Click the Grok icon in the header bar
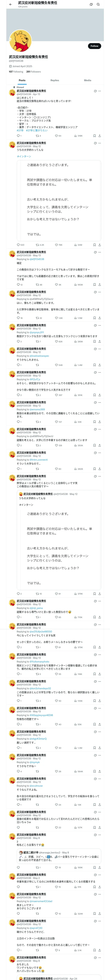The width and height of the screenshot is (110, 980). pos(91,5)
